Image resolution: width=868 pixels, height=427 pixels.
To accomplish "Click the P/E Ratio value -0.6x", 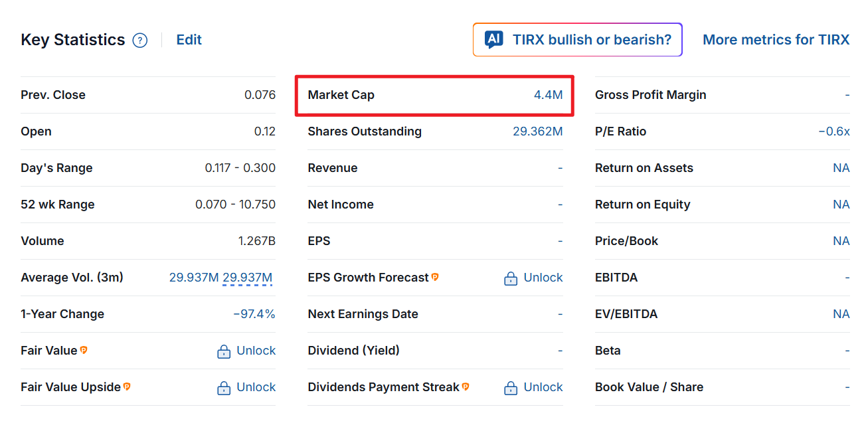I will (833, 131).
